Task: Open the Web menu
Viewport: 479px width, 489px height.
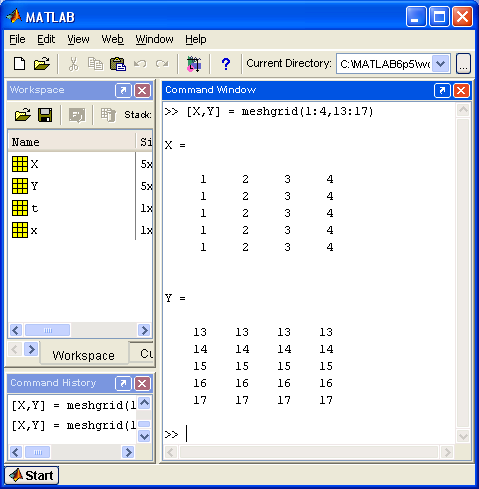Action: point(112,39)
